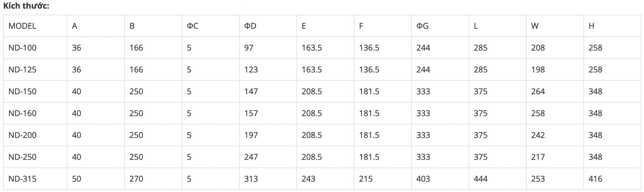Screen dimensions: 644x192
Task: Click ND-200 ΦD value 197
Action: click(251, 135)
